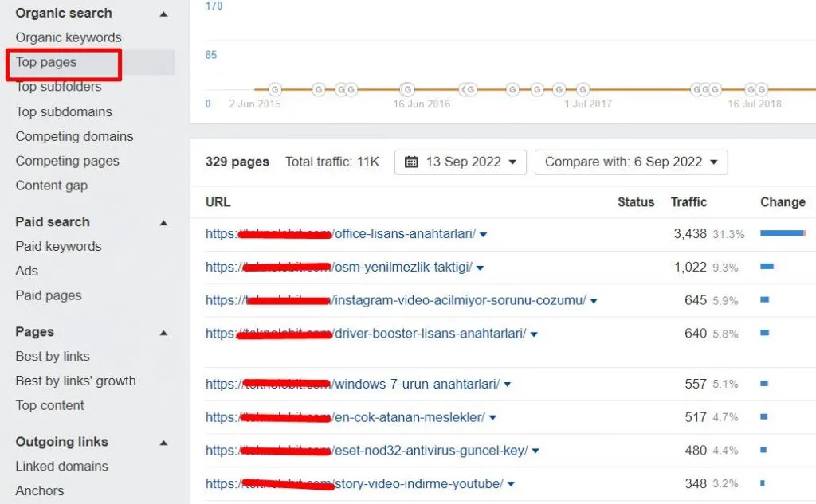This screenshot has height=504, width=816.
Task: Expand dropdown arrow for story-video-indirme-youtube URL
Action: (511, 485)
